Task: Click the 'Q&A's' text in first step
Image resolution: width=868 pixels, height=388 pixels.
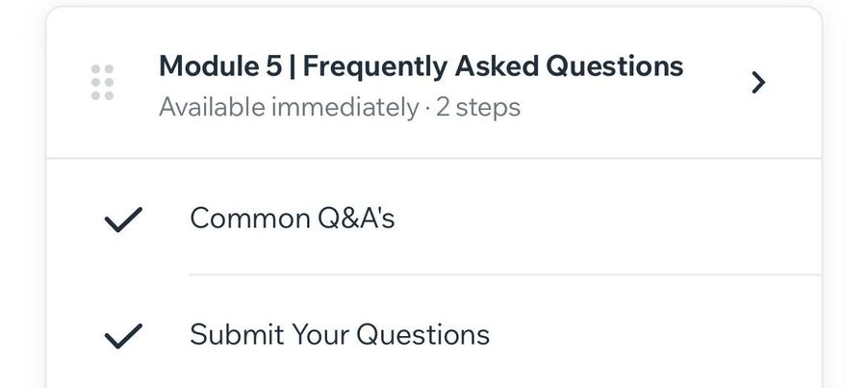Action: point(356,219)
